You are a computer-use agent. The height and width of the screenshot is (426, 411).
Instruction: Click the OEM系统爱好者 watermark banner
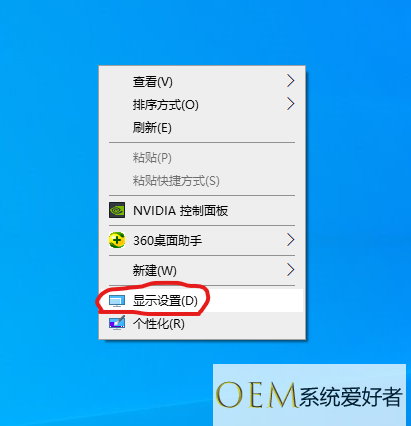point(309,395)
